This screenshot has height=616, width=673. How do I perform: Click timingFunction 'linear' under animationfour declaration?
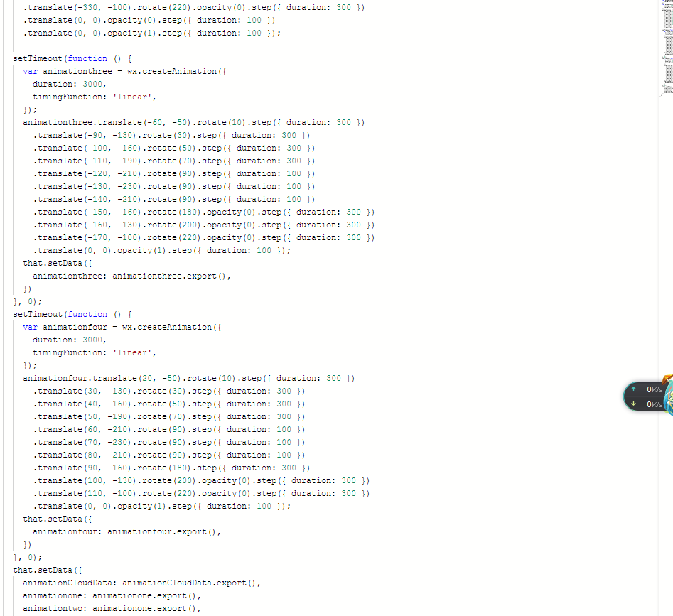95,352
